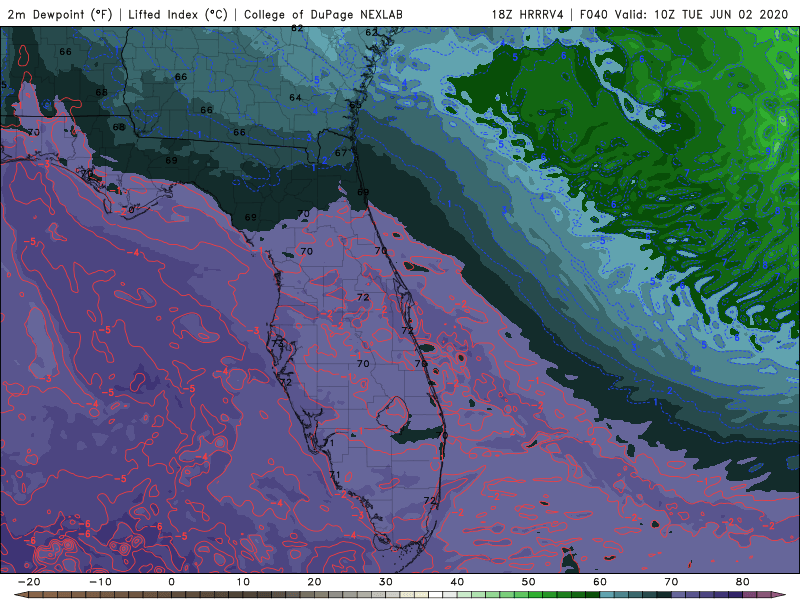Click the "Lifted Index (°C)" header label

tap(178, 14)
